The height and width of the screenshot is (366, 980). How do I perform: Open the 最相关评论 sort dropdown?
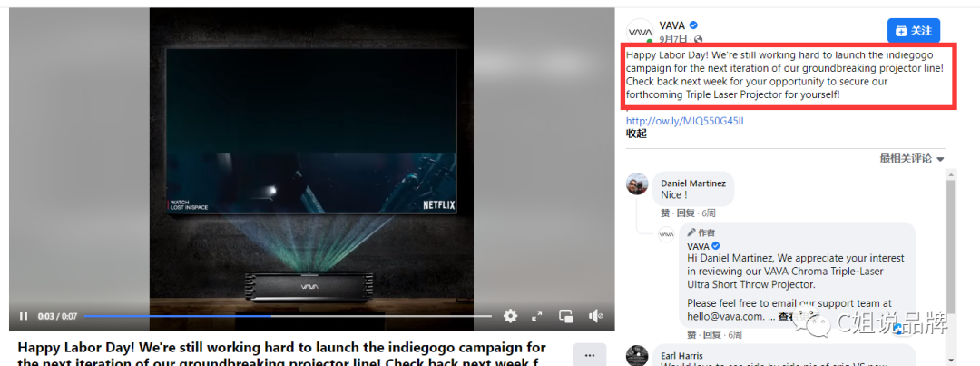click(912, 158)
